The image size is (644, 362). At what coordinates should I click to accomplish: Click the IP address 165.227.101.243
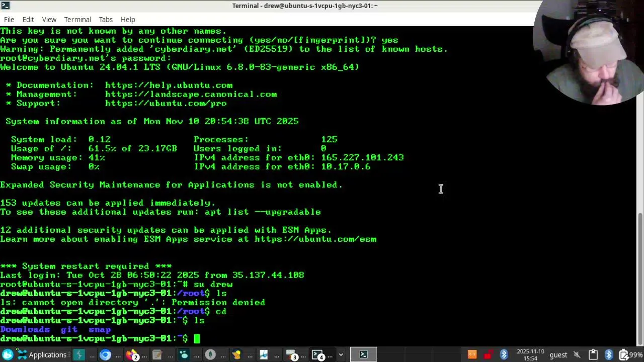coord(362,158)
